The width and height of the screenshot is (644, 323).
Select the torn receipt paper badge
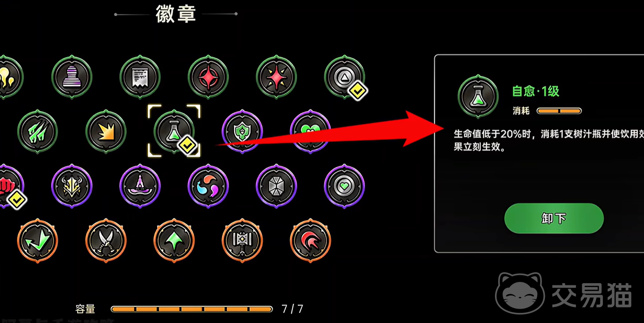pos(140,77)
